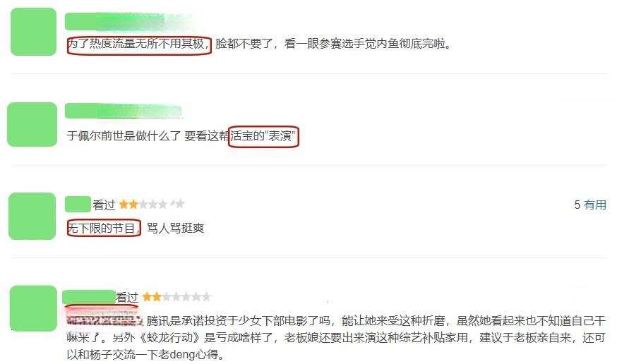This screenshot has width=629, height=364.
Task: Open avatar beside '为了热度流量' comment
Action: pos(33,32)
